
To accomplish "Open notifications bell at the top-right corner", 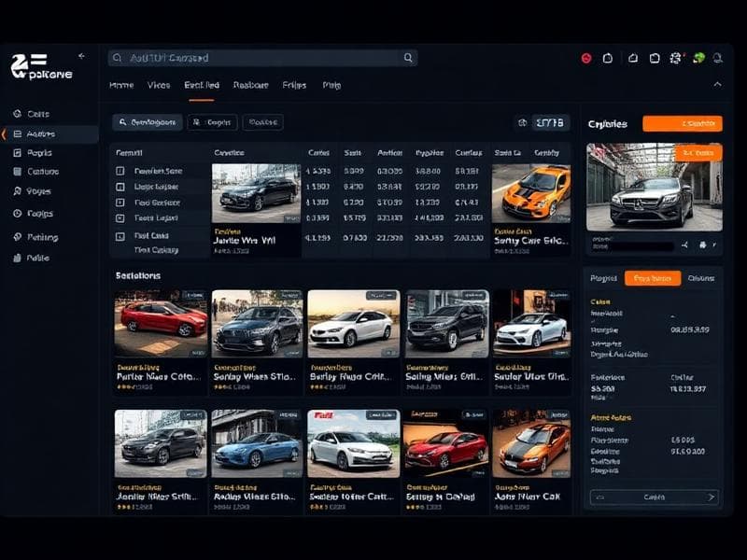I will pos(718,58).
